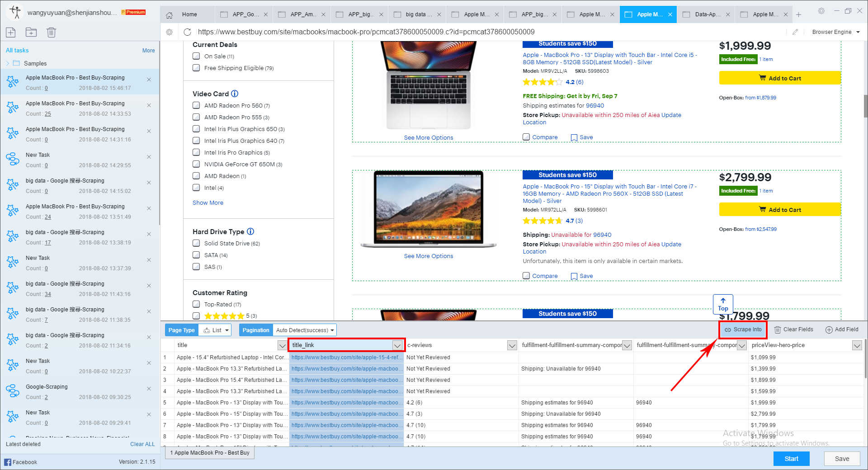Click the Start button
Image resolution: width=868 pixels, height=470 pixels.
[x=791, y=459]
